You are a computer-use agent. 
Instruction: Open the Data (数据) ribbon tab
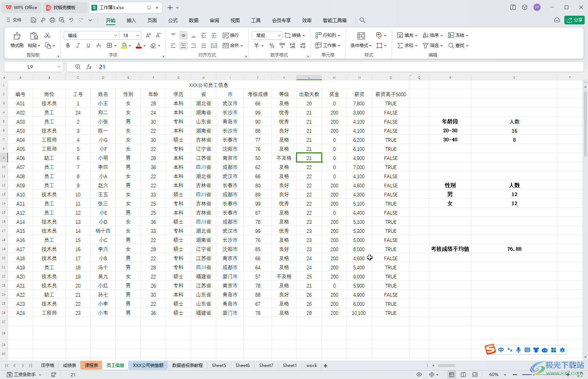point(194,20)
